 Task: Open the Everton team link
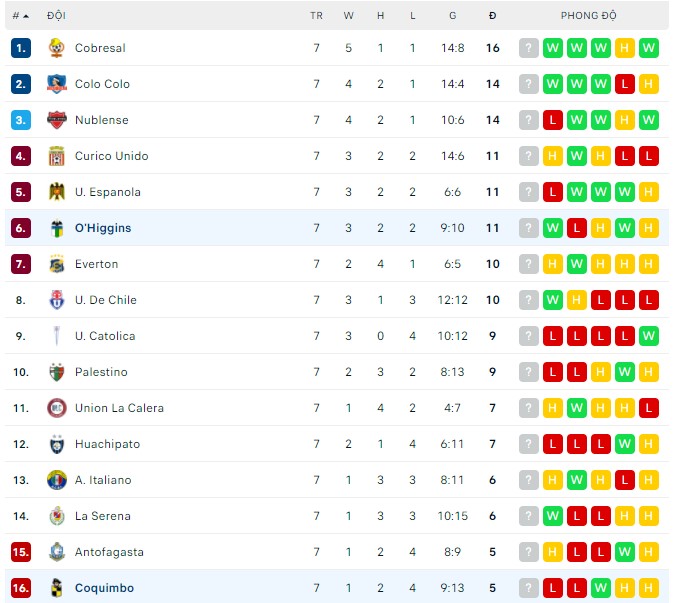click(x=96, y=264)
